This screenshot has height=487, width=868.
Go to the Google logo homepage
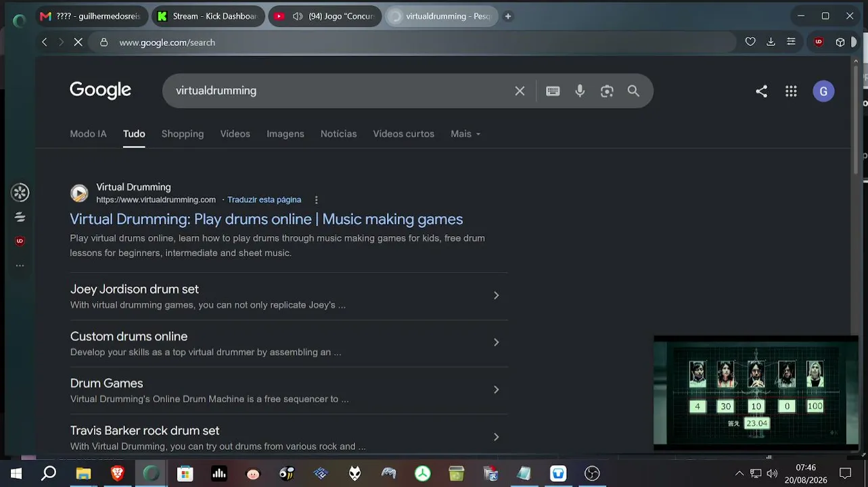(100, 91)
